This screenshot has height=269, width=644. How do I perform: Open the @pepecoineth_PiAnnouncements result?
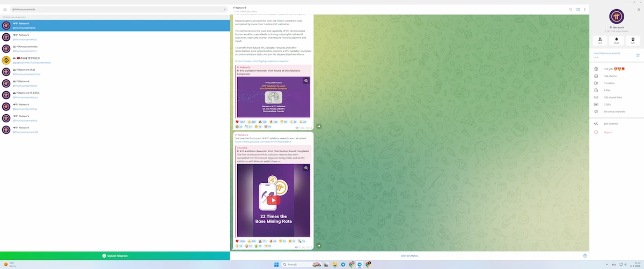point(115,60)
